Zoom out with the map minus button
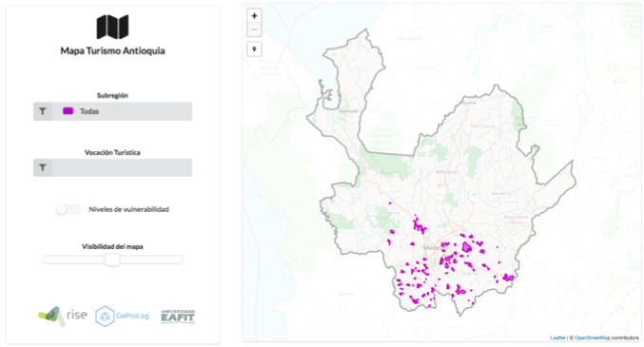The image size is (644, 347). tap(254, 29)
